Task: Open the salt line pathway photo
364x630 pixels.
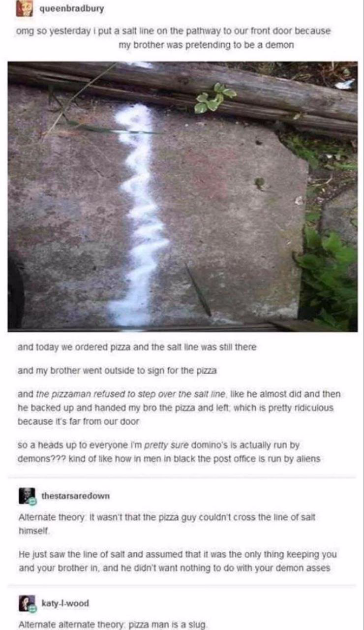Action: tap(182, 196)
